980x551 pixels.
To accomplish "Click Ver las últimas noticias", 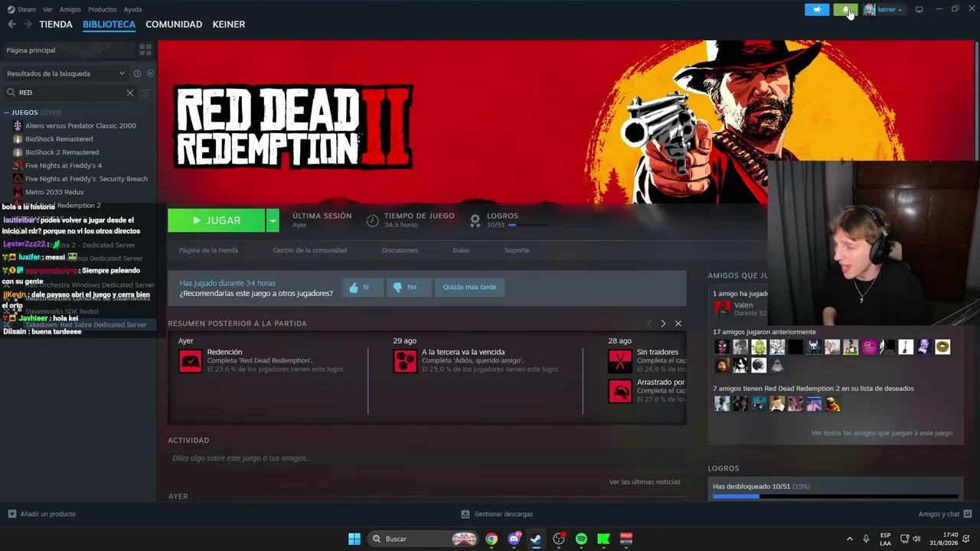I will [645, 482].
